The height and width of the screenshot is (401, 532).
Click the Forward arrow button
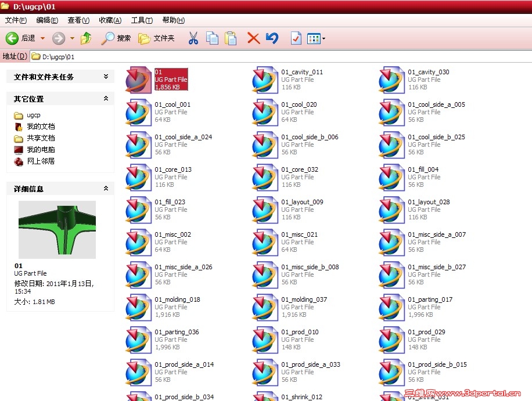coord(59,38)
